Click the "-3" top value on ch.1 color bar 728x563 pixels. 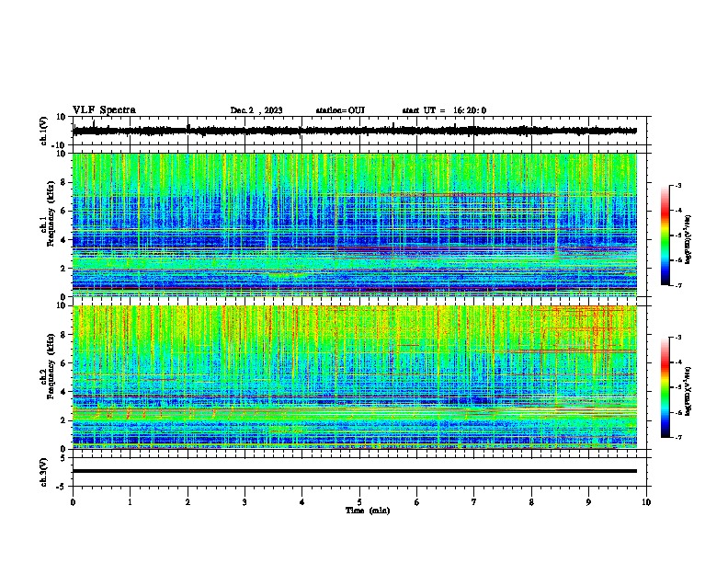[677, 185]
